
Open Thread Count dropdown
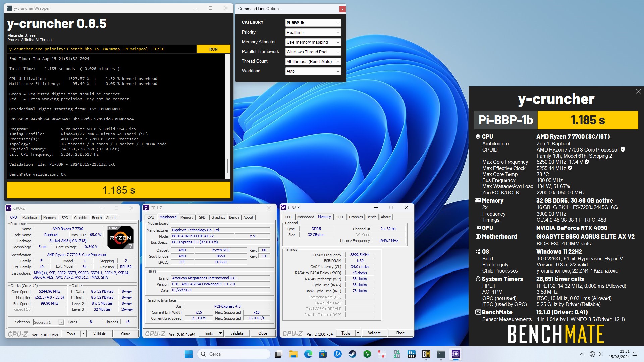coord(313,61)
